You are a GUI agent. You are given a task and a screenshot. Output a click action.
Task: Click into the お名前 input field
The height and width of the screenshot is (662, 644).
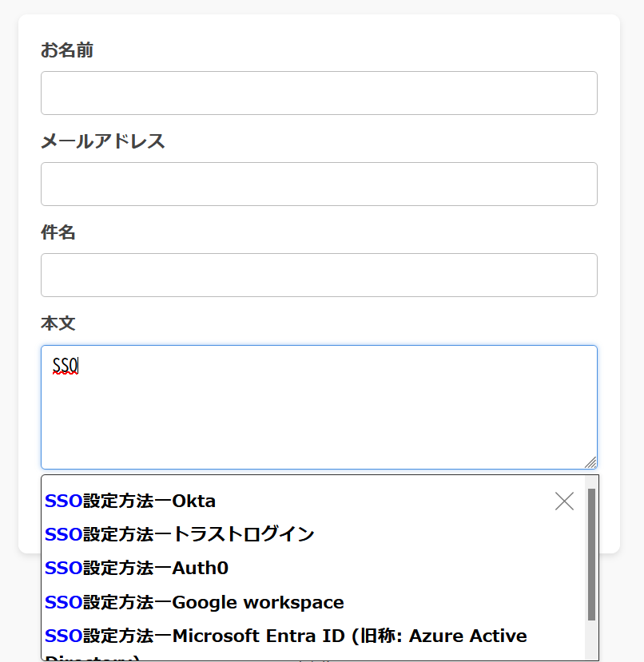click(319, 93)
